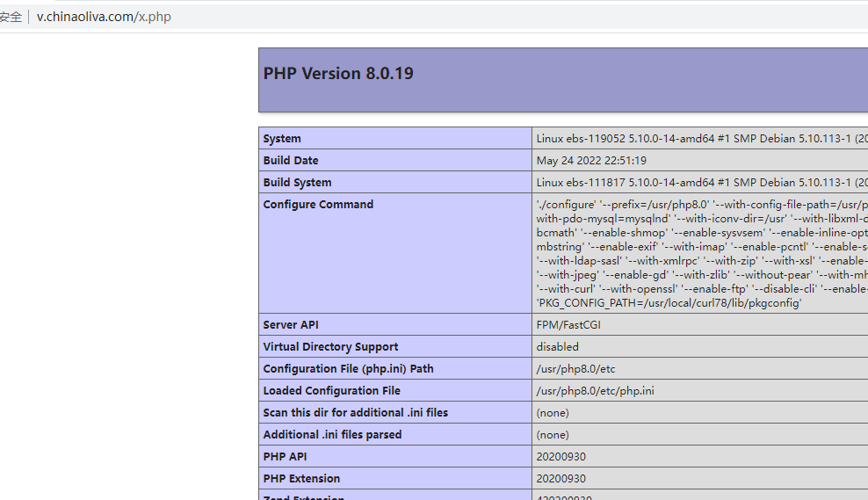Screen dimensions: 868x500
Task: Click Scan this dir for additional .ini files
Action: coord(355,413)
